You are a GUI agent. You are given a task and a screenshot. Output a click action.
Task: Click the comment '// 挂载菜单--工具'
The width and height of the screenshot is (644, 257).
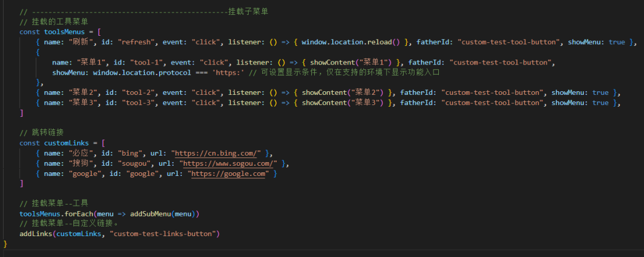54,204
